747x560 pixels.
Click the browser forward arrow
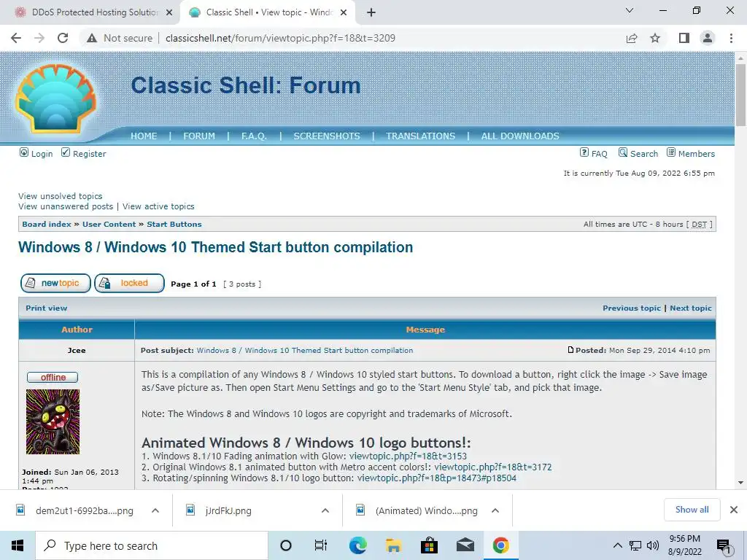(x=39, y=38)
